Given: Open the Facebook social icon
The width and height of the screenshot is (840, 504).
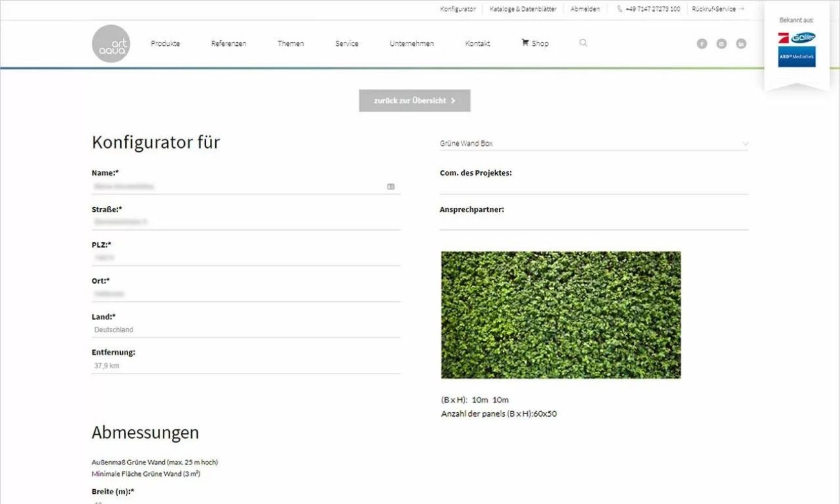Looking at the screenshot, I should tap(702, 43).
